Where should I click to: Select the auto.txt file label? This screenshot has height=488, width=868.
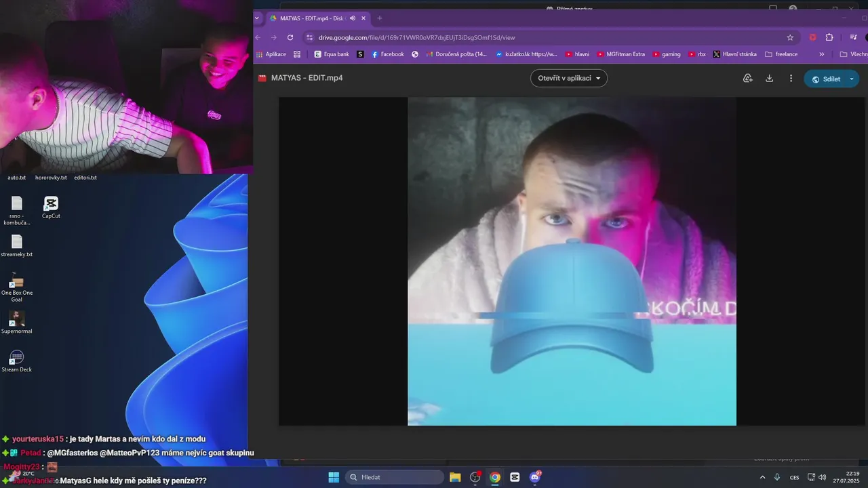[x=17, y=178]
